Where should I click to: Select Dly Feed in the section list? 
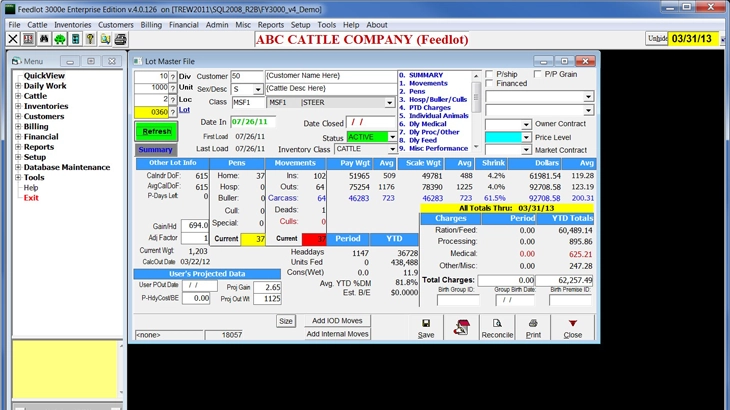pyautogui.click(x=423, y=140)
